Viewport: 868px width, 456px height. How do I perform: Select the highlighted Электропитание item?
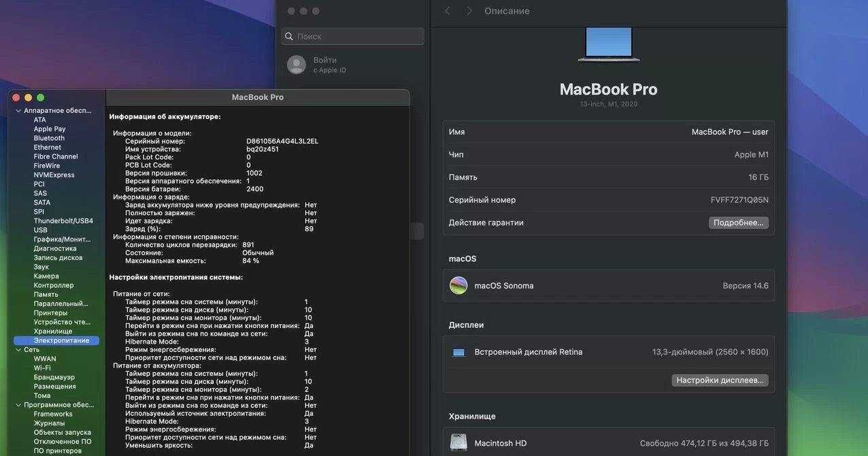56,340
